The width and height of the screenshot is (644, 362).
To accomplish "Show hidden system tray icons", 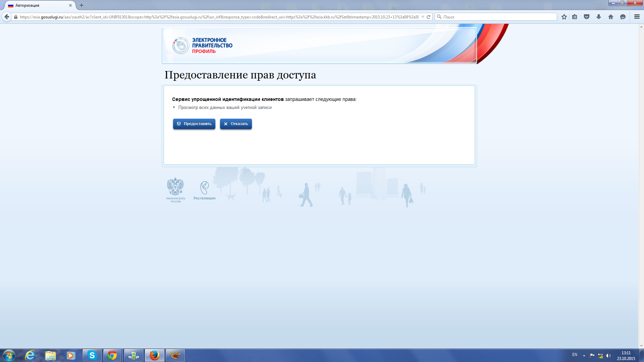I will (584, 355).
